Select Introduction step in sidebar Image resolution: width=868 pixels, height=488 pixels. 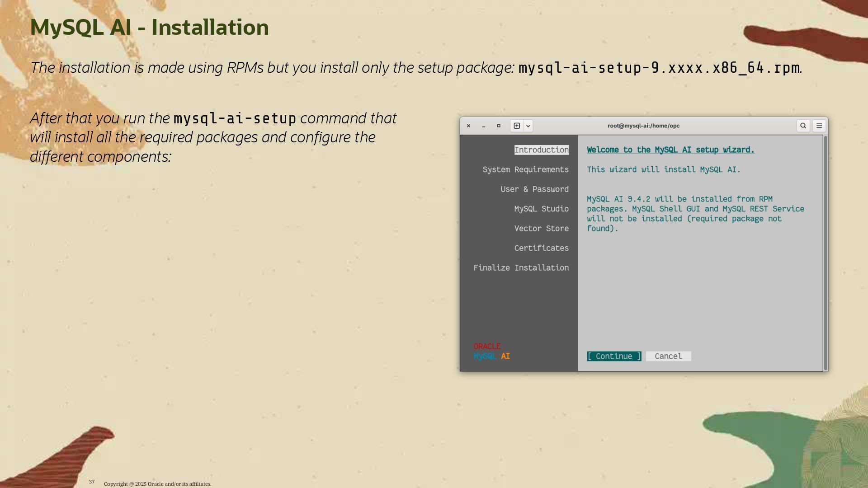tap(541, 150)
